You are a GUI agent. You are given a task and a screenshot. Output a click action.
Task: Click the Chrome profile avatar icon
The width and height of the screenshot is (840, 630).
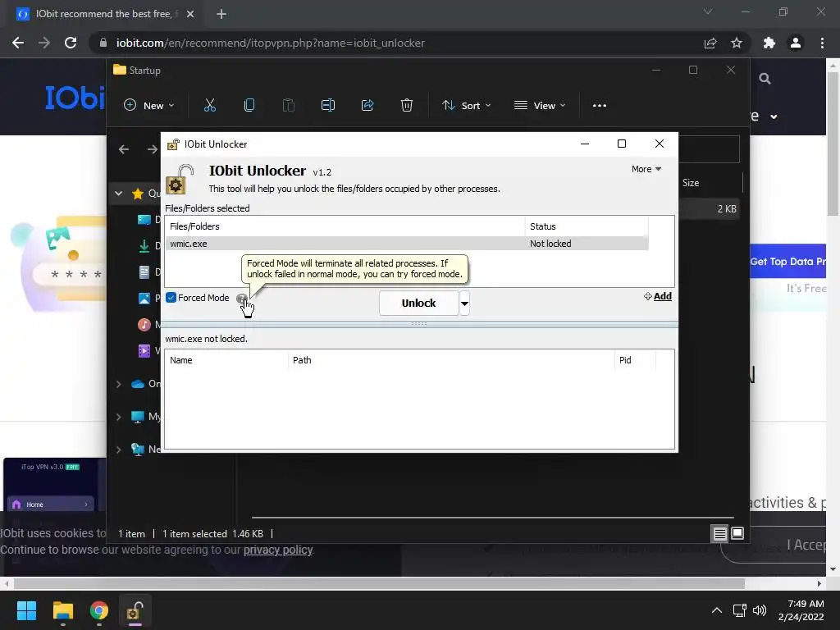796,43
